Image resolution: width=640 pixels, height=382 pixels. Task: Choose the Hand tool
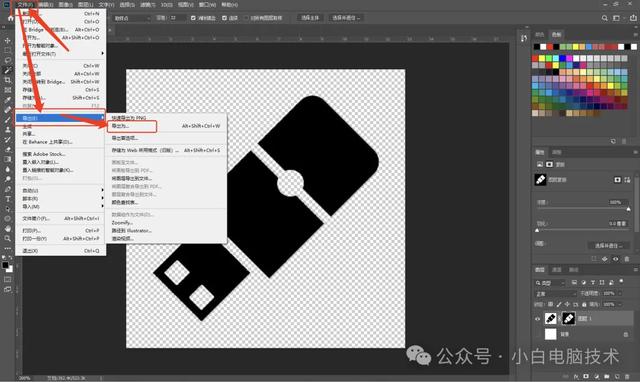pyautogui.click(x=7, y=229)
